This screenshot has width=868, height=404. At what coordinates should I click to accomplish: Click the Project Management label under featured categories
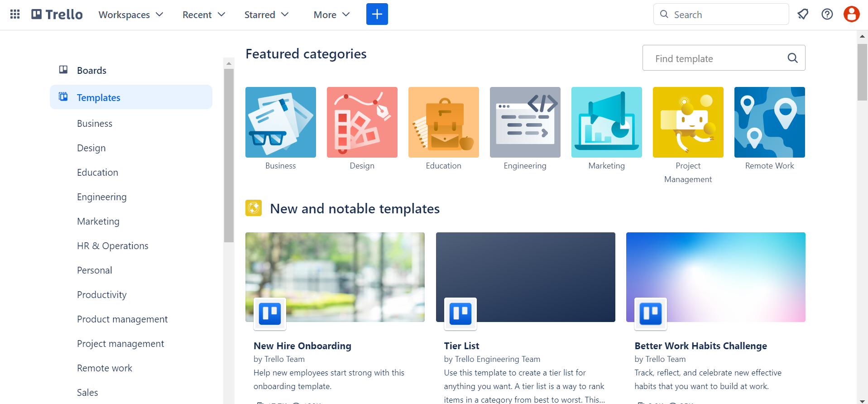point(688,173)
